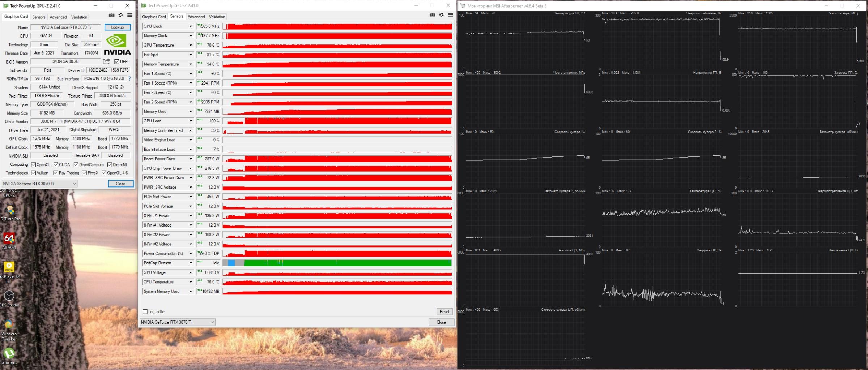868x370 pixels.
Task: Click the GPU Load red history graph
Action: pyautogui.click(x=337, y=121)
